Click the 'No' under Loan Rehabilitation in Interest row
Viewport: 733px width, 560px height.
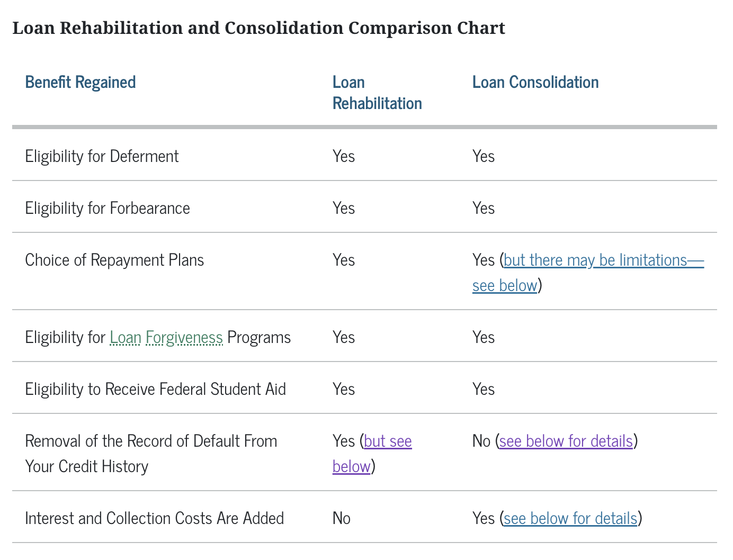[342, 519]
